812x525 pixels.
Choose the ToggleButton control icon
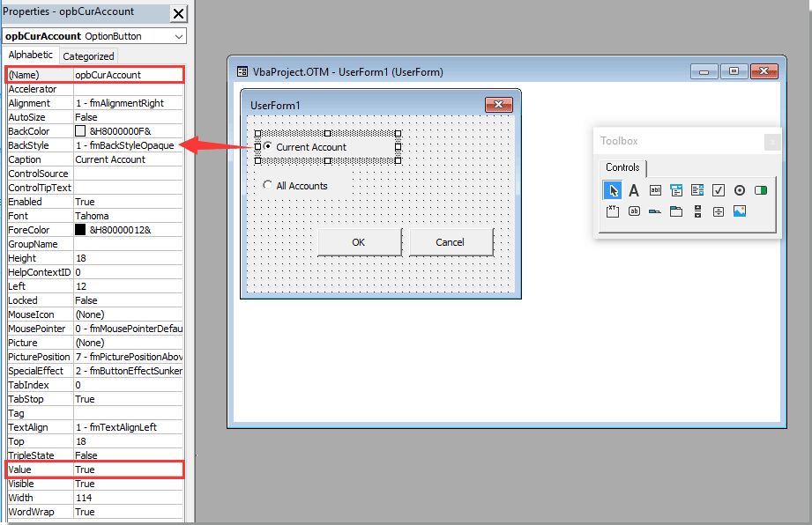click(x=760, y=189)
